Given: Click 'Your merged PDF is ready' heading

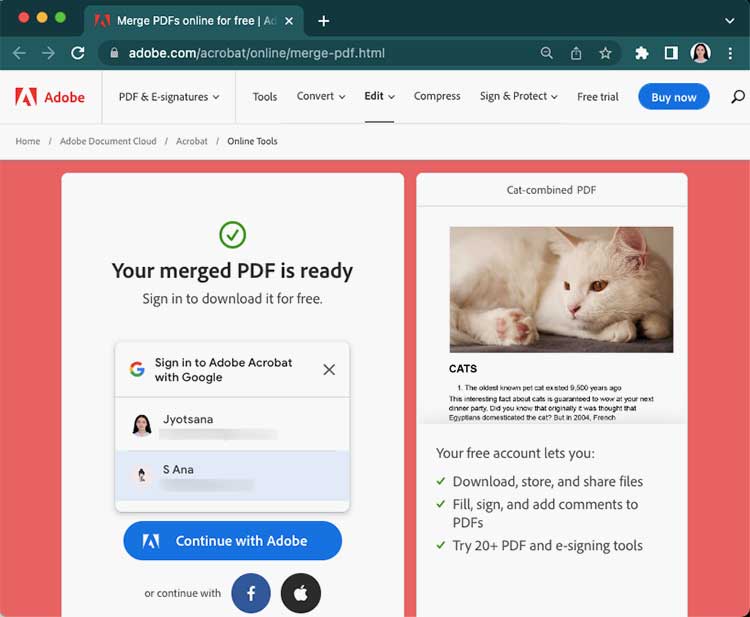Looking at the screenshot, I should click(x=232, y=271).
